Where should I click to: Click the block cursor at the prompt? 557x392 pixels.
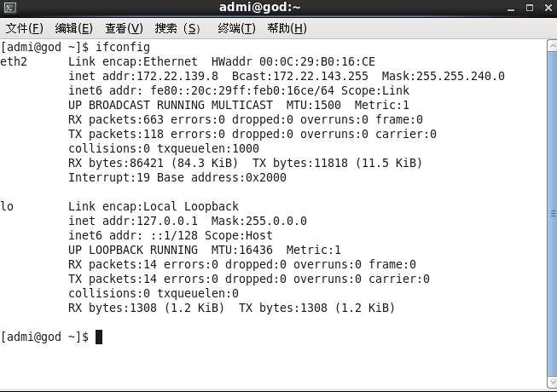(x=99, y=337)
